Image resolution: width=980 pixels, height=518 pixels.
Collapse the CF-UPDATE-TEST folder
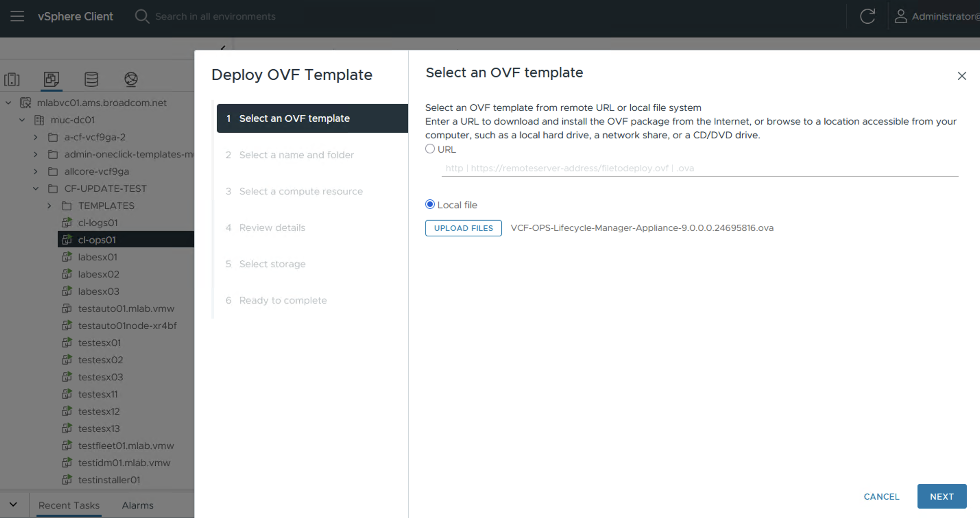[x=36, y=188]
